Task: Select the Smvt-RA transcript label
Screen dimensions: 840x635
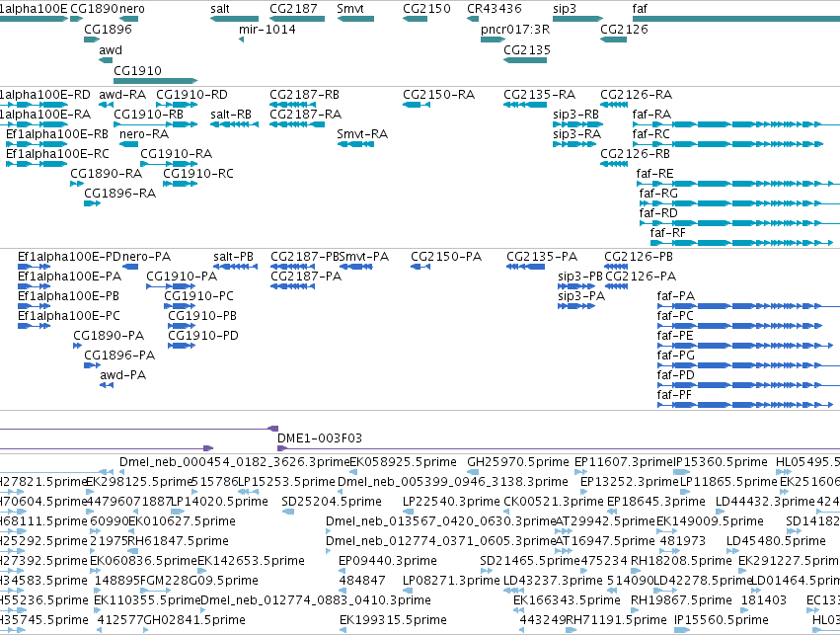Action: coord(362,134)
